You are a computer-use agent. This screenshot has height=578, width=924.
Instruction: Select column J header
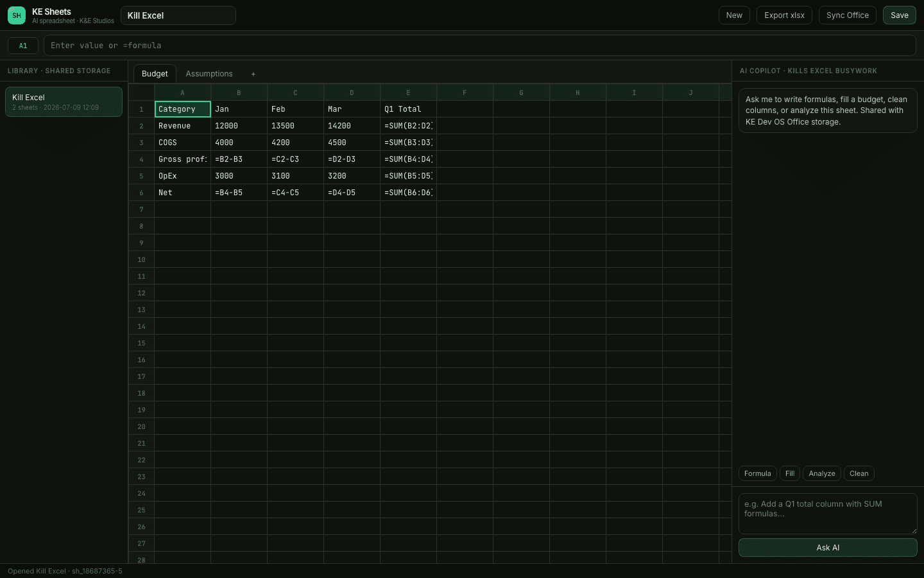pos(690,92)
